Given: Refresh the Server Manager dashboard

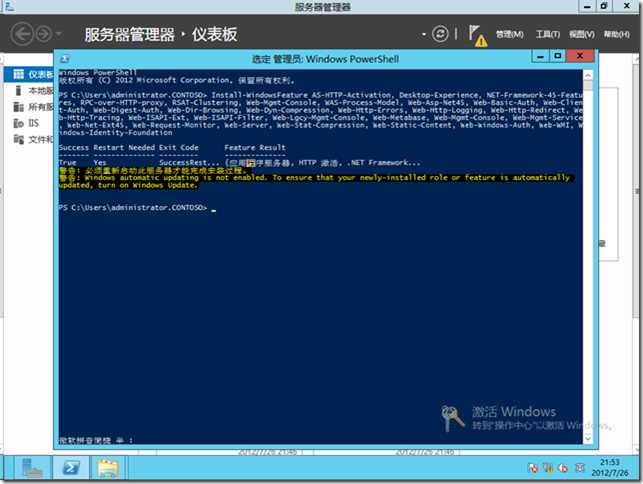Looking at the screenshot, I should coord(440,34).
